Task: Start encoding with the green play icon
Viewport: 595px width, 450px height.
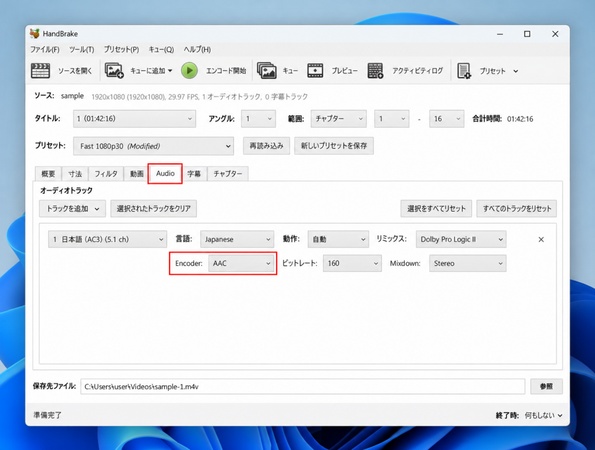Action: click(x=189, y=71)
